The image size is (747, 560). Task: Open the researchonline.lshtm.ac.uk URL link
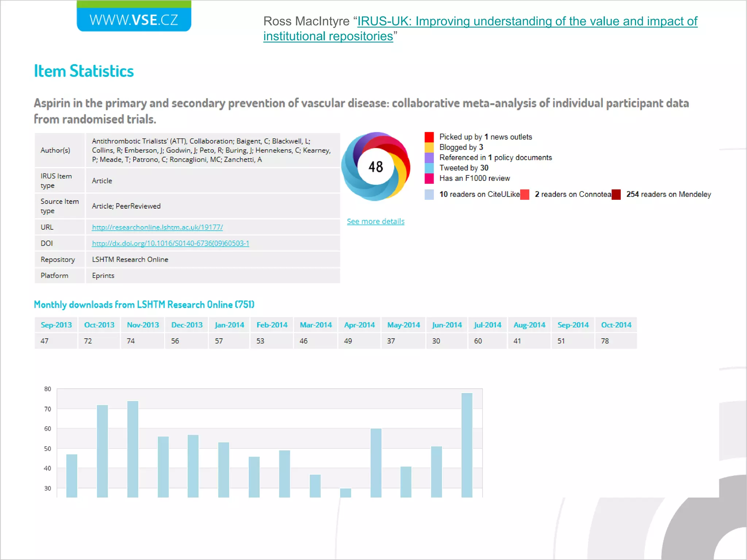coord(157,227)
